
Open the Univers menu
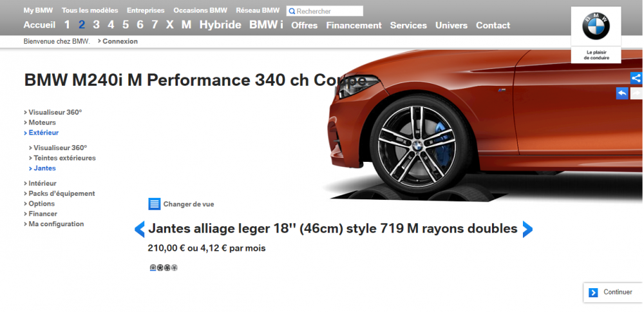click(451, 26)
